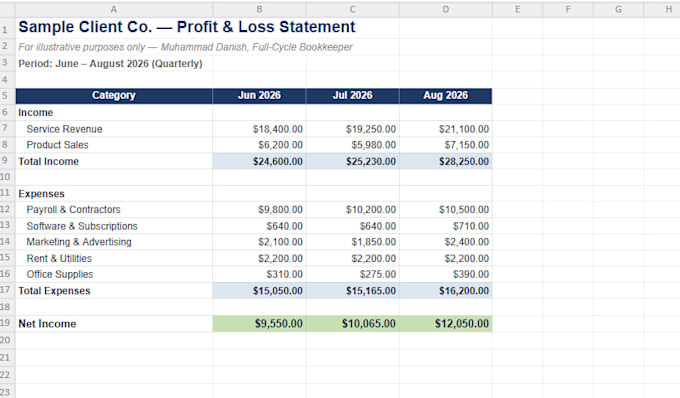Select the "Net Income" label cell
680x398 pixels.
point(114,324)
